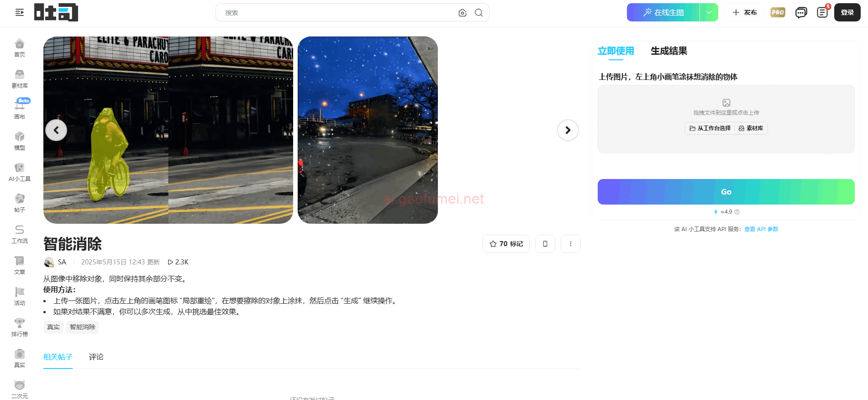Toggle the 70 标记 star bookmark
Screen dimensions: 868x400
pyautogui.click(x=506, y=244)
